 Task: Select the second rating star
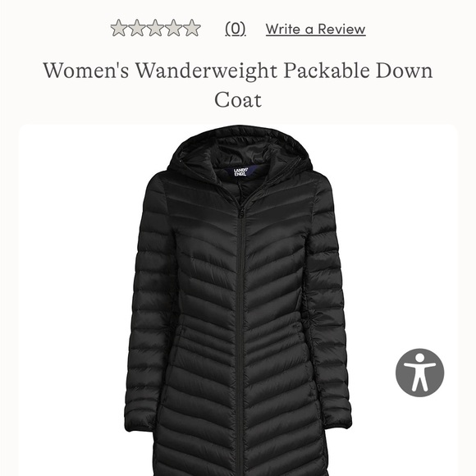pyautogui.click(x=137, y=28)
